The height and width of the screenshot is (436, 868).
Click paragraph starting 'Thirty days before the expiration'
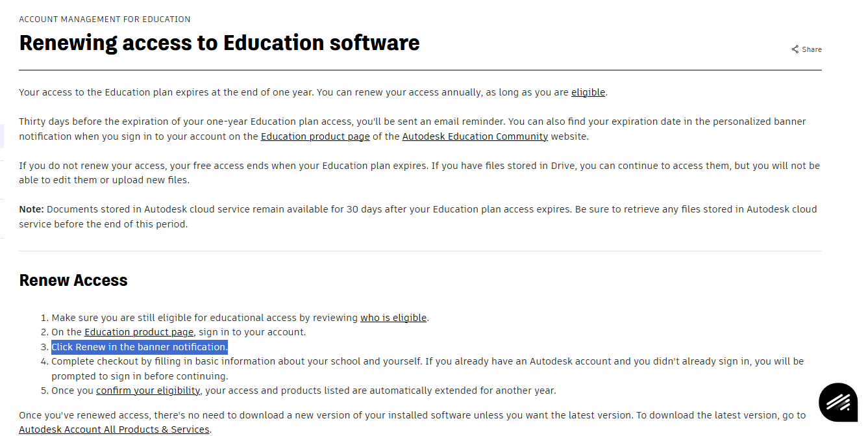tap(412, 129)
